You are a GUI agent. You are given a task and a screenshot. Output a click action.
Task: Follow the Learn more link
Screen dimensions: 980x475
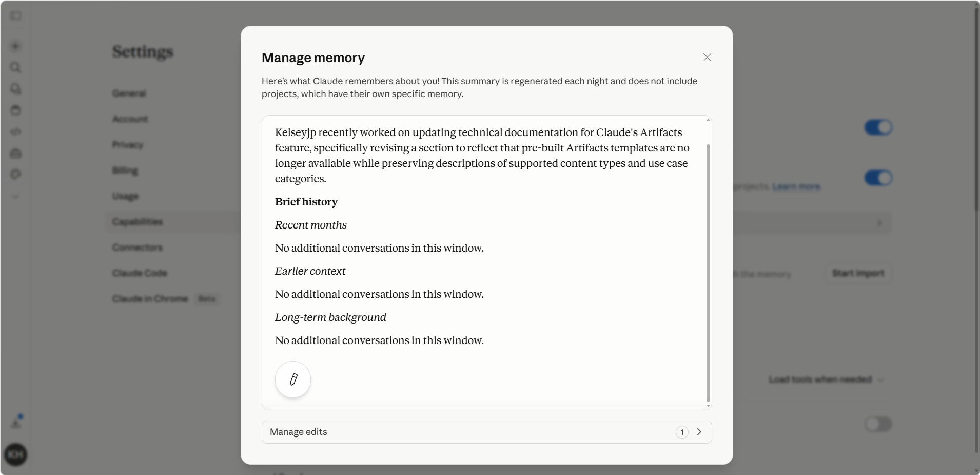(796, 186)
